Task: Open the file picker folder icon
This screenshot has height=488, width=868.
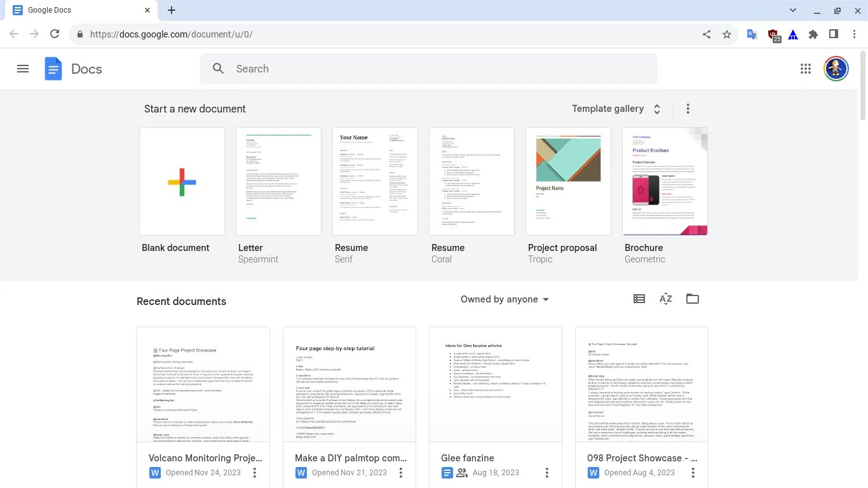Action: 693,299
